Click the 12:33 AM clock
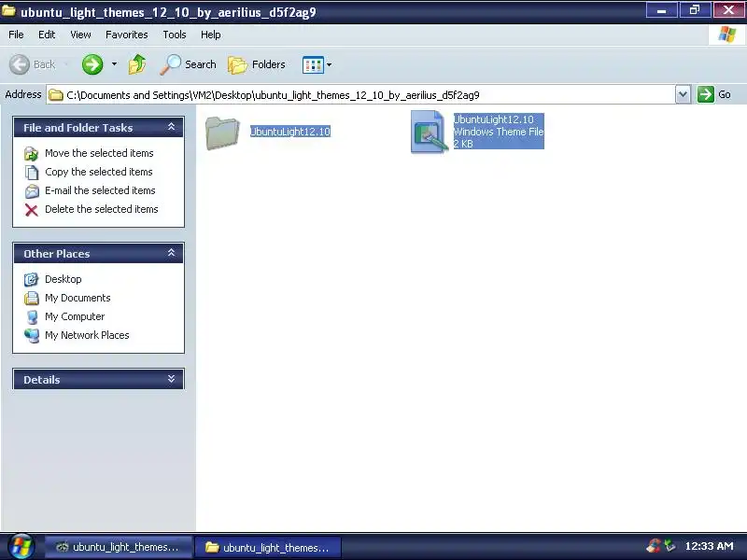Image resolution: width=747 pixels, height=560 pixels. [x=709, y=546]
